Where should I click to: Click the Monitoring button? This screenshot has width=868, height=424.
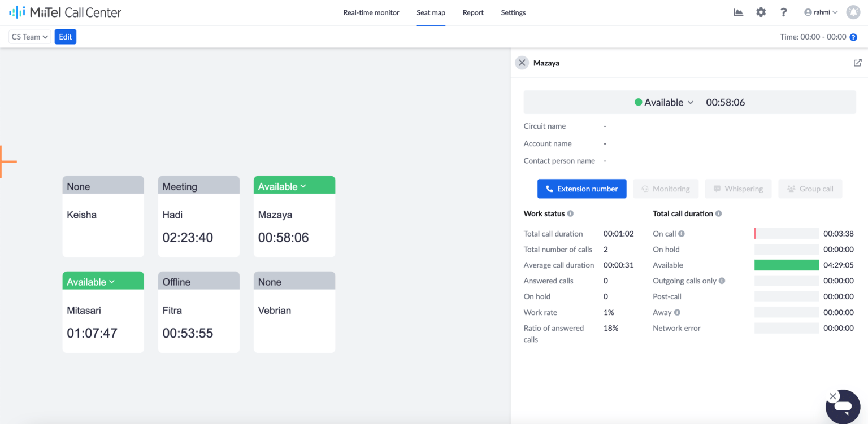pyautogui.click(x=666, y=189)
